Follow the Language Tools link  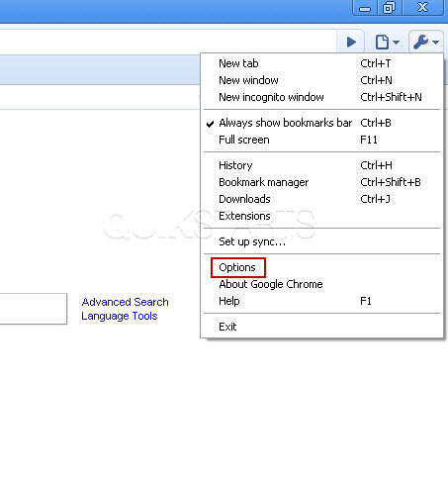(x=120, y=316)
